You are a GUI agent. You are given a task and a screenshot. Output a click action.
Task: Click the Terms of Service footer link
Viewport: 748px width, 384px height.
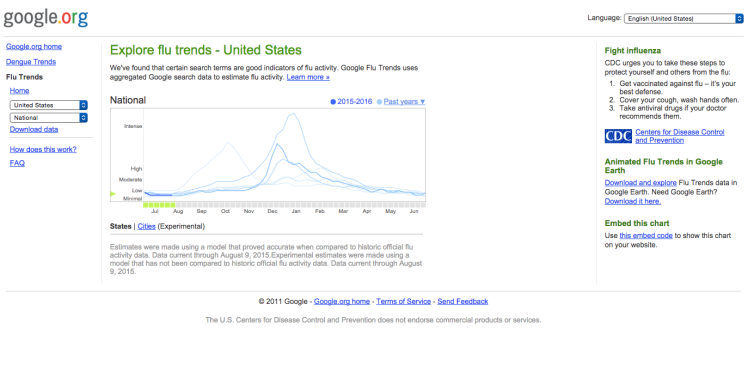(403, 301)
